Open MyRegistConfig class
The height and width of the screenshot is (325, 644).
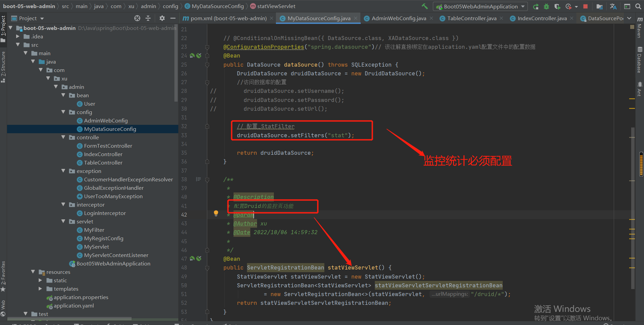tap(100, 238)
